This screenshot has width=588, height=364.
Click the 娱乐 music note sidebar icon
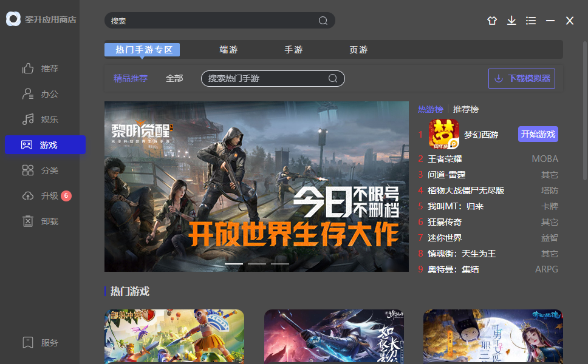(x=28, y=119)
